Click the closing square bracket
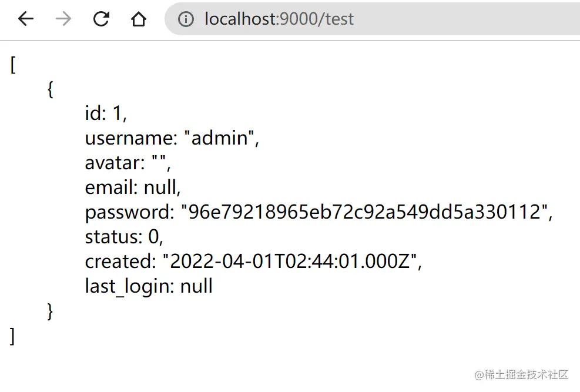580x392 pixels. [x=13, y=336]
